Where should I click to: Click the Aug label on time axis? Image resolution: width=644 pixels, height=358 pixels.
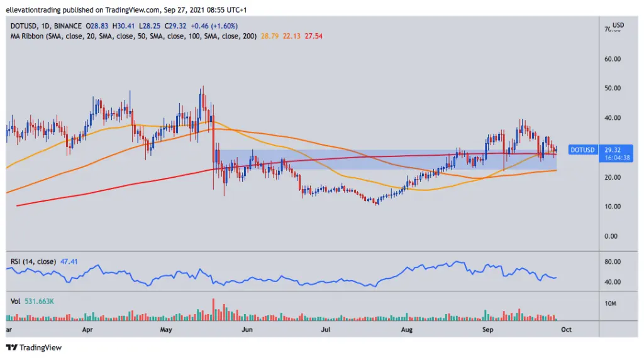pos(407,329)
